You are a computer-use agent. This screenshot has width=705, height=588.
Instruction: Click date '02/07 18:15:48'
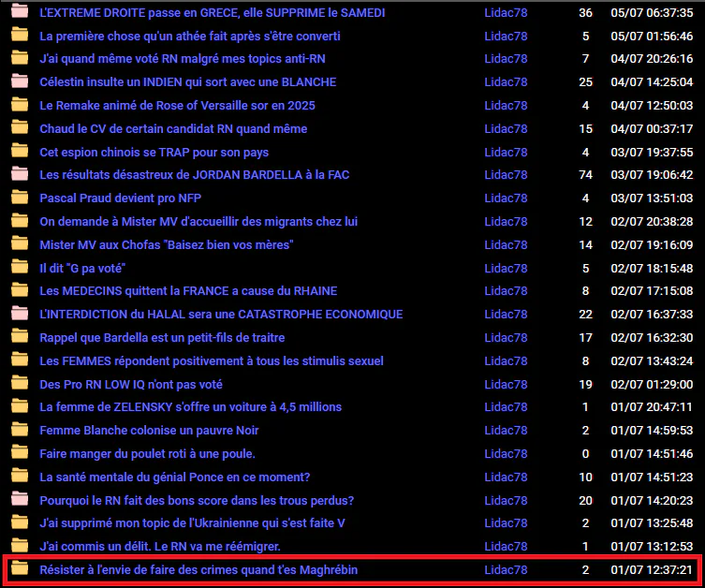(x=652, y=269)
